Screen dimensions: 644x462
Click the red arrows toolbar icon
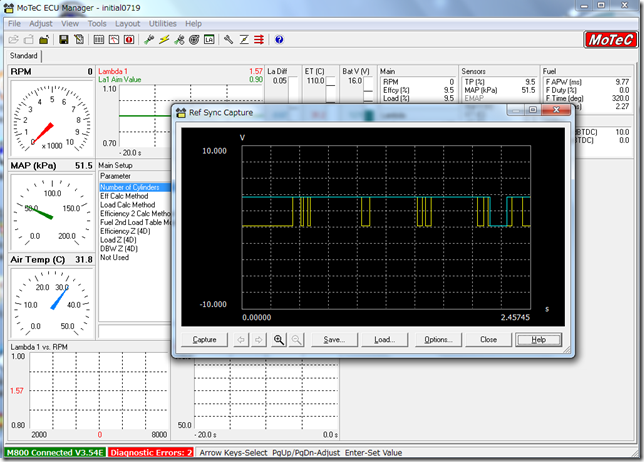(x=259, y=40)
